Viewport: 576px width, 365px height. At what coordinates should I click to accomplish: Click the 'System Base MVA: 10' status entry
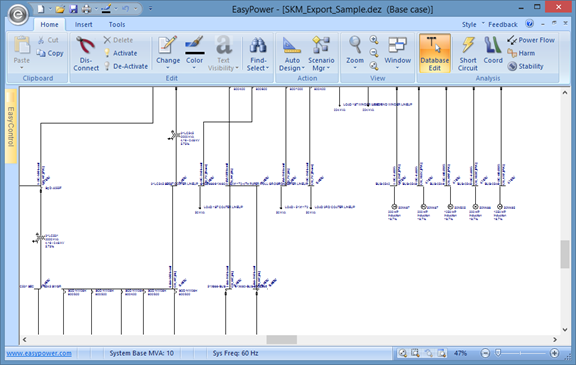tap(141, 353)
